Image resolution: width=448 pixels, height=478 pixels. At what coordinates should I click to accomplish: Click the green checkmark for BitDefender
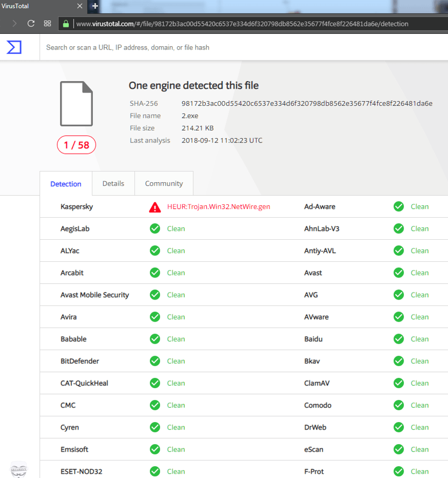pyautogui.click(x=155, y=361)
